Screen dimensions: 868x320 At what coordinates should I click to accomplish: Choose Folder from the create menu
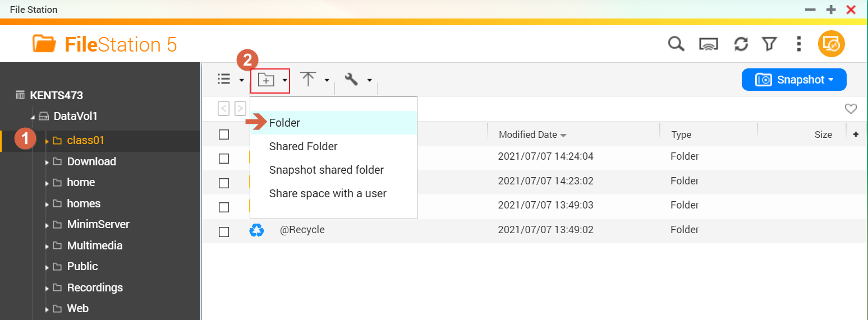click(284, 123)
